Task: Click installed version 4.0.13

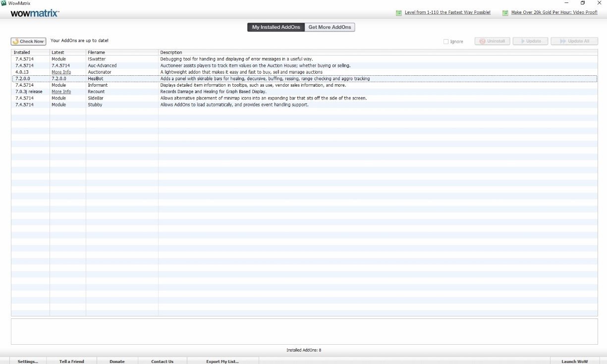Action: point(22,72)
